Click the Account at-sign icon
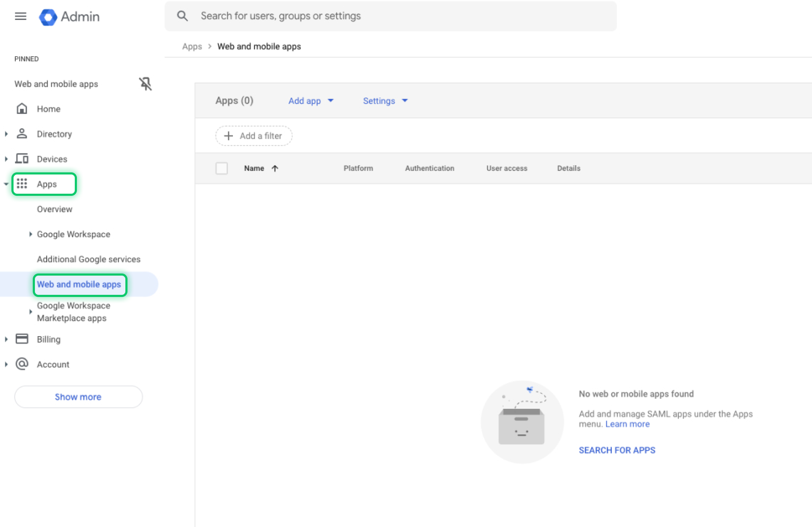Screen dimensions: 812x527 click(x=22, y=364)
